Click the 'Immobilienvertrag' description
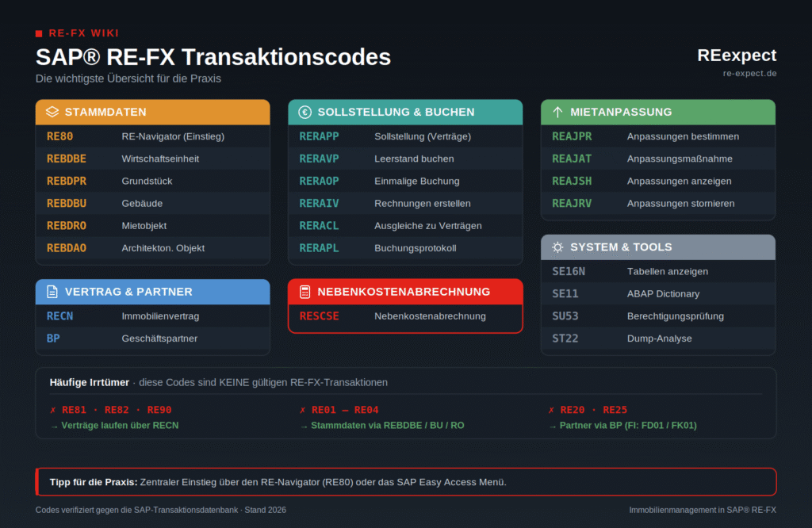This screenshot has width=812, height=528. pos(160,316)
